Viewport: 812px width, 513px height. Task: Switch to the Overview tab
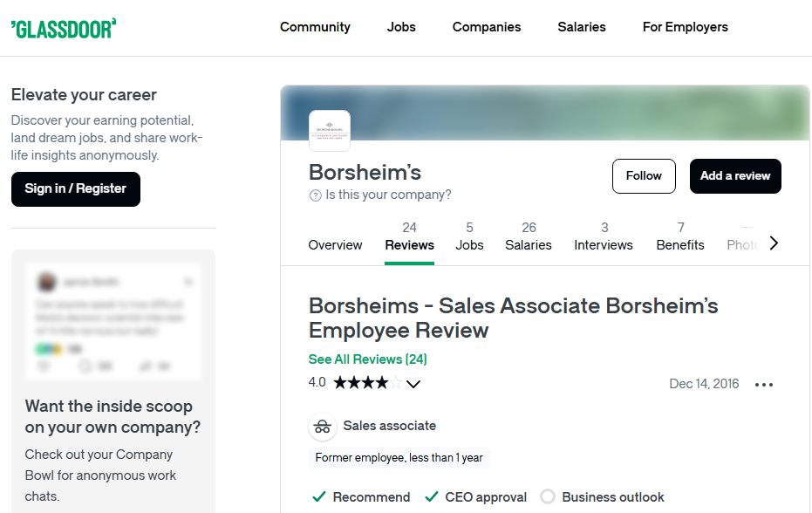coord(335,245)
